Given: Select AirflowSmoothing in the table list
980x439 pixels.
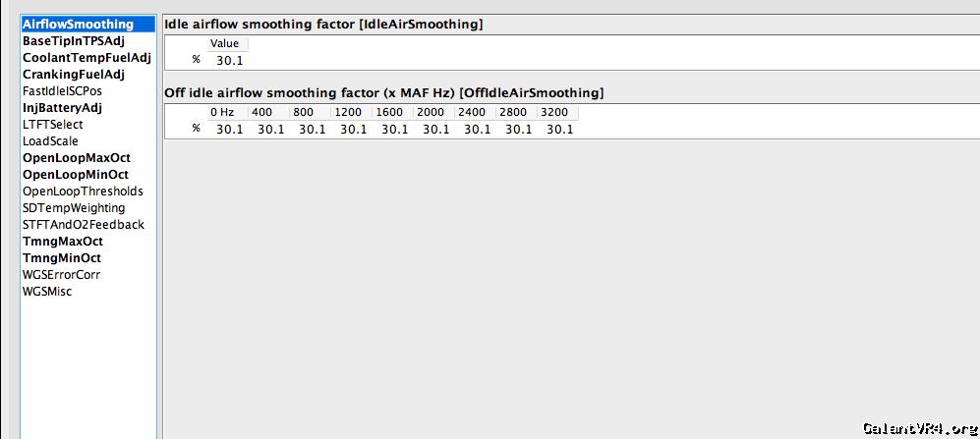Looking at the screenshot, I should [78, 25].
